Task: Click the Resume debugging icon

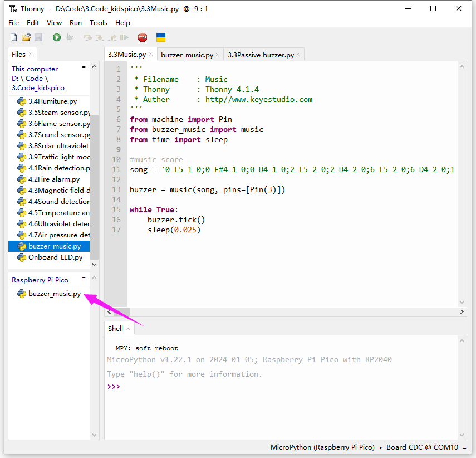Action: point(124,37)
